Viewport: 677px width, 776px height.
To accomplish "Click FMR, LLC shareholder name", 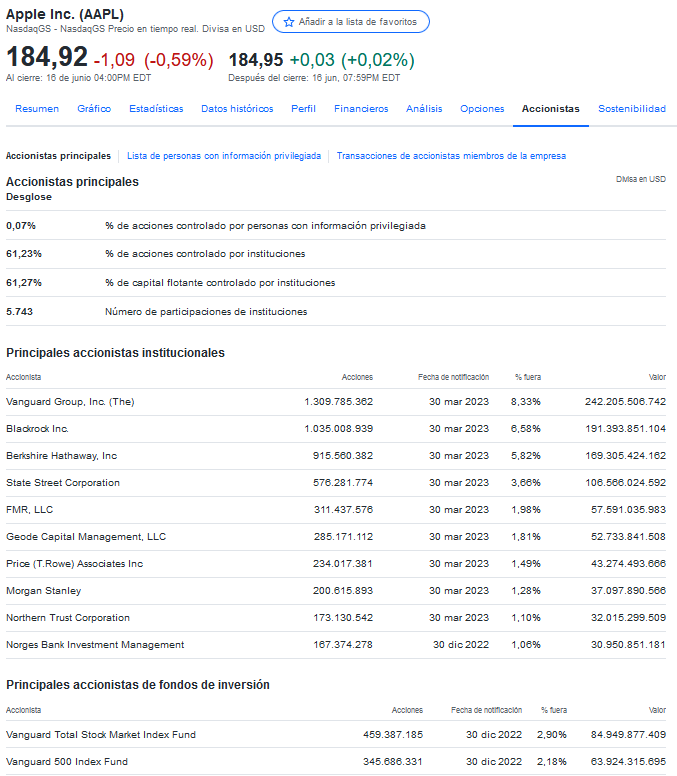I will [x=30, y=510].
